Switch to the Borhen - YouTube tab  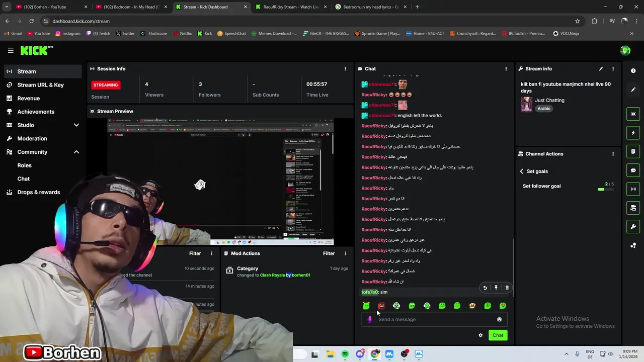point(52,7)
